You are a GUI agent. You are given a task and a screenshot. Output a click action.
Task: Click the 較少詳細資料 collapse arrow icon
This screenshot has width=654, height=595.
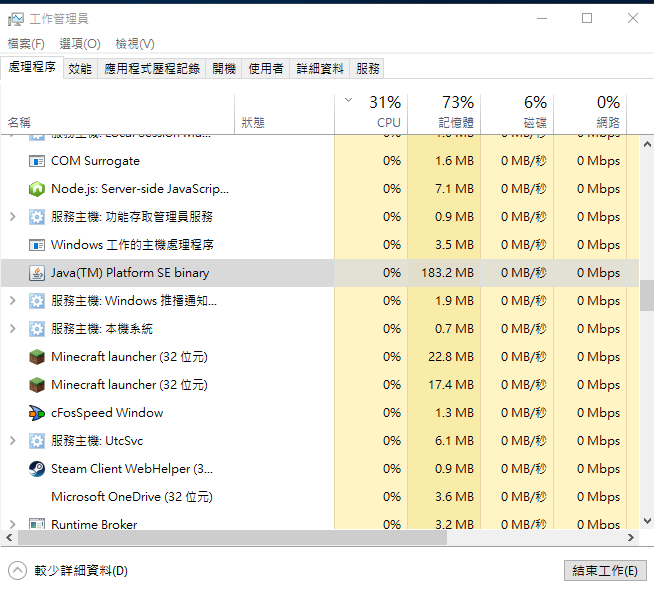17,571
